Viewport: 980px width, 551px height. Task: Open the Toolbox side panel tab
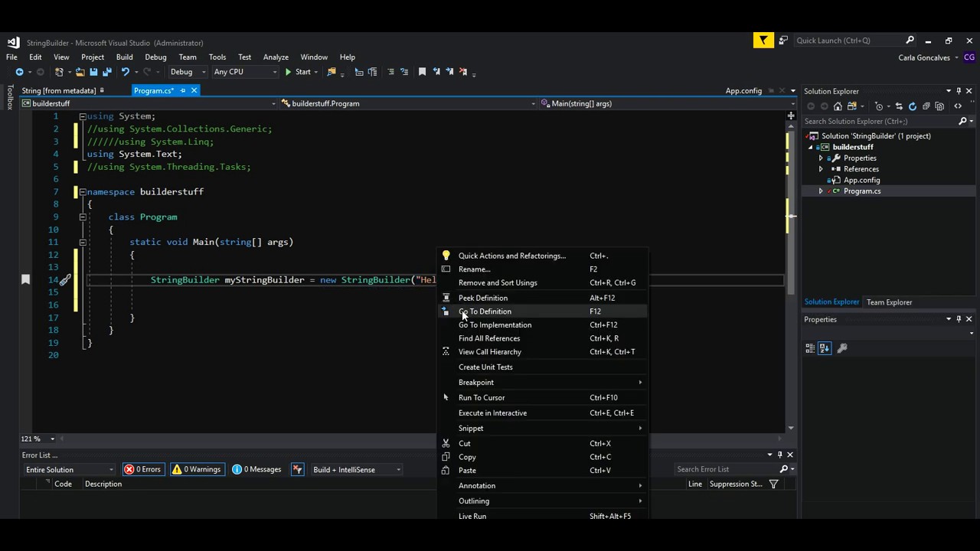(x=10, y=98)
